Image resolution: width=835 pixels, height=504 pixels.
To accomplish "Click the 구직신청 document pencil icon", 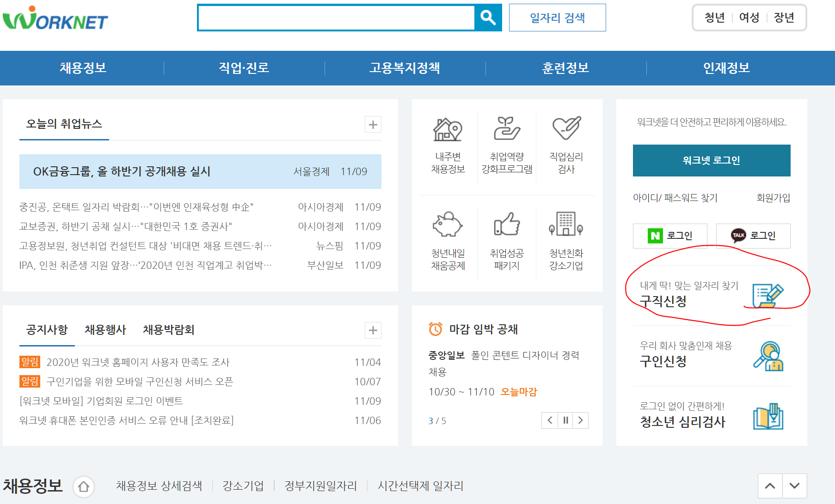I will (768, 296).
